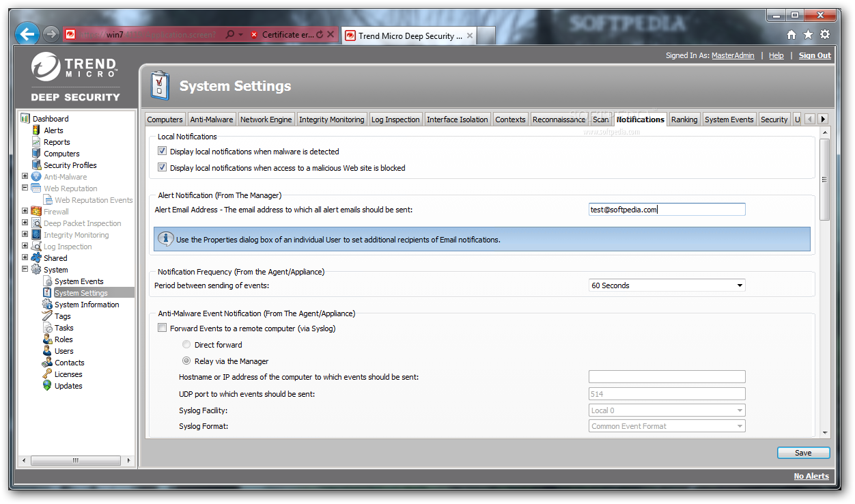
Task: Open the System Events icon
Action: [47, 281]
